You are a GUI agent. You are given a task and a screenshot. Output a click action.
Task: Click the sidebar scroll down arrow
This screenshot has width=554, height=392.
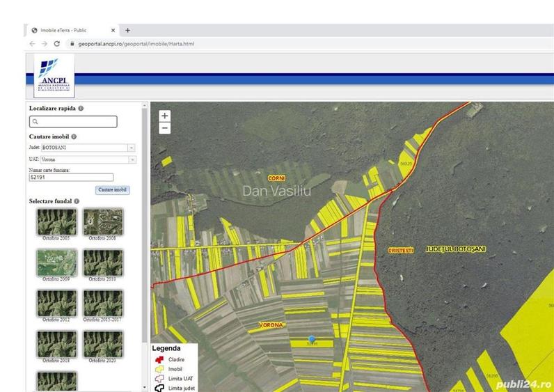pos(145,387)
